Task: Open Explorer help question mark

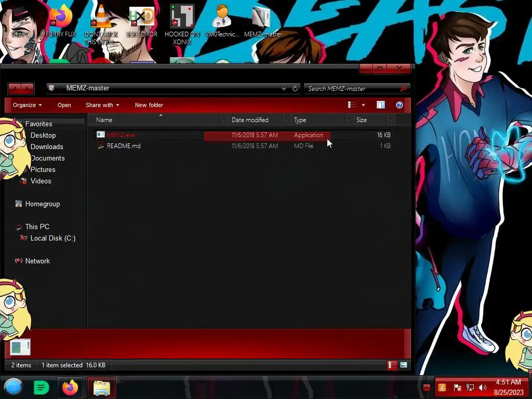Action: (x=400, y=105)
